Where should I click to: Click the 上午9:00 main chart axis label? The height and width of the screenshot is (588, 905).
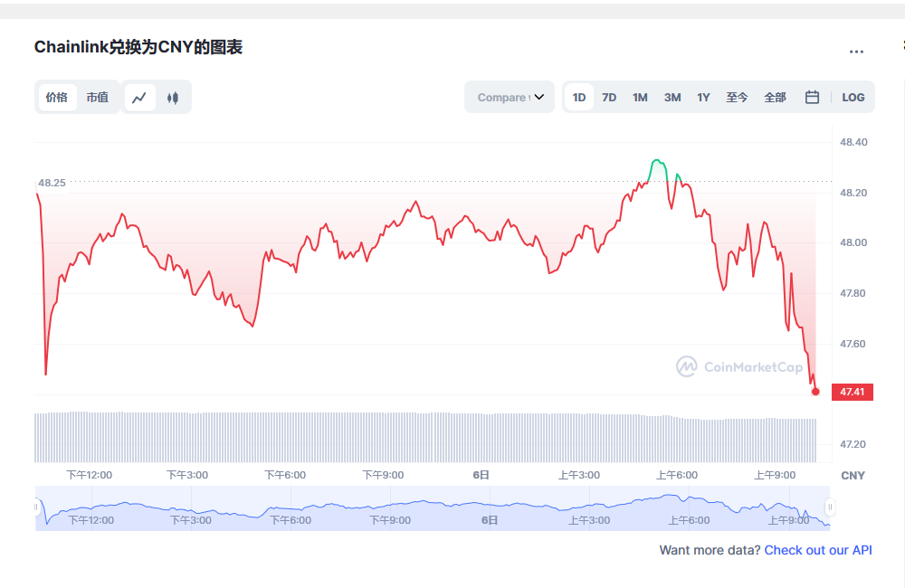click(775, 475)
